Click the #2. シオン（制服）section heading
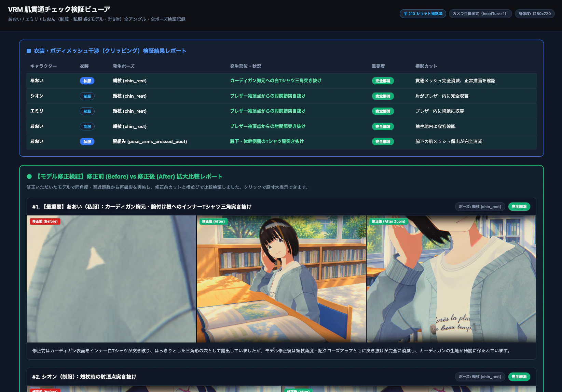 (x=84, y=377)
